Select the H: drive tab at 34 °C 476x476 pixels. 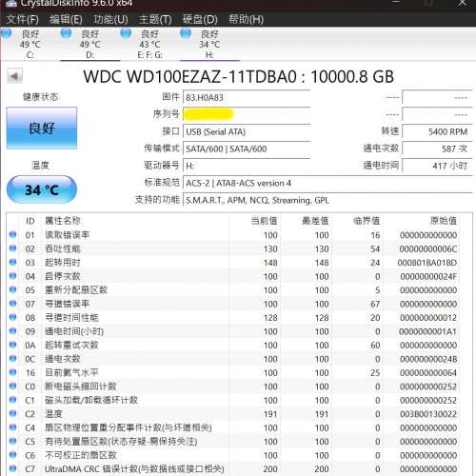209,44
